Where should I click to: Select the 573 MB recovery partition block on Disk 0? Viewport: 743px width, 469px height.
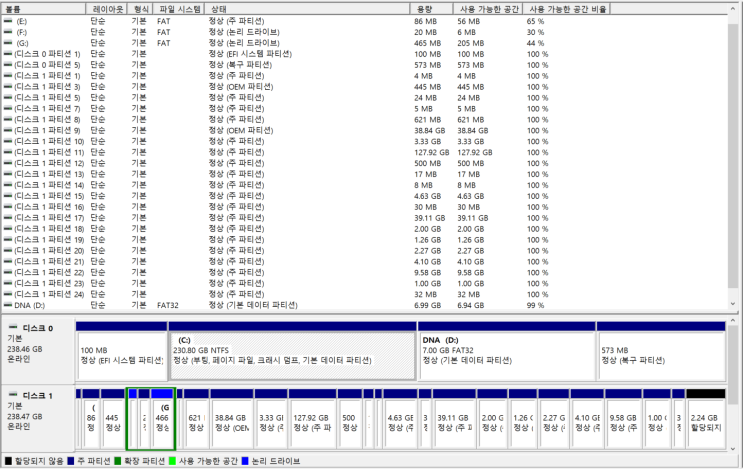(661, 351)
